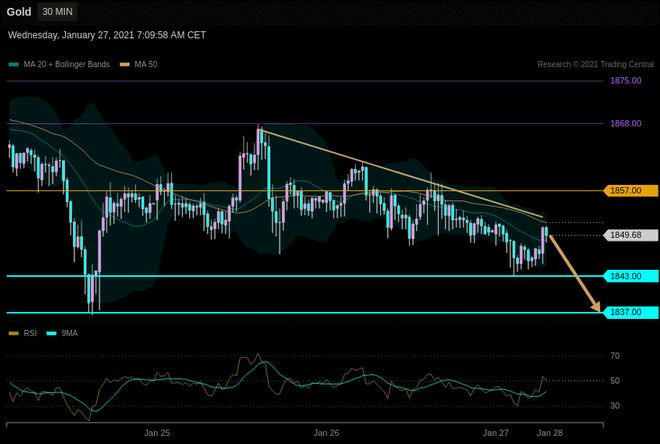Click the MA 20 + Bollinger Bands legend swatch
Screen dimensions: 660x444
pyautogui.click(x=13, y=64)
